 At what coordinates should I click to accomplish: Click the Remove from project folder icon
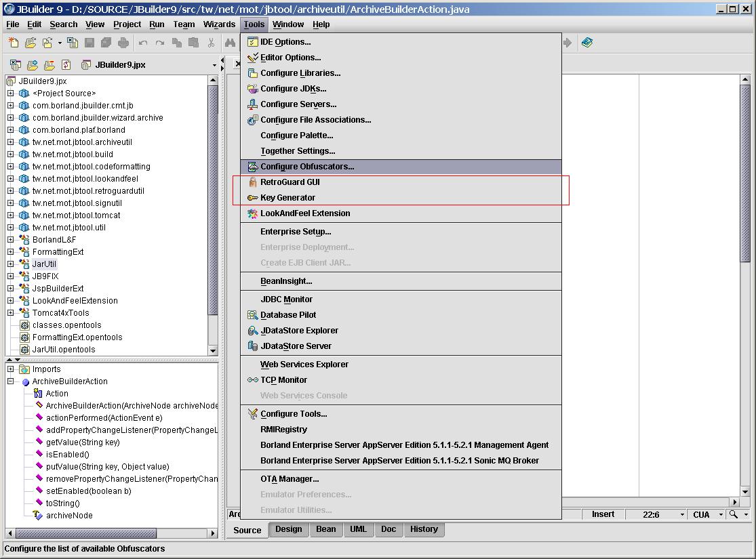pyautogui.click(x=49, y=65)
